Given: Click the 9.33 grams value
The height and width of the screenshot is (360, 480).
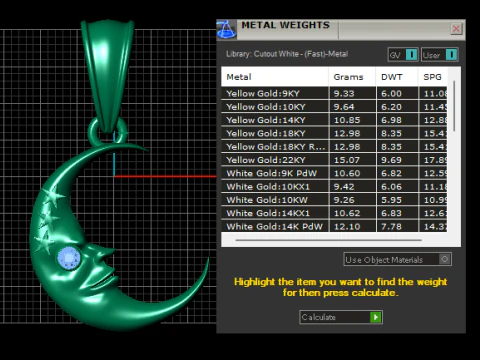Looking at the screenshot, I should point(344,94).
